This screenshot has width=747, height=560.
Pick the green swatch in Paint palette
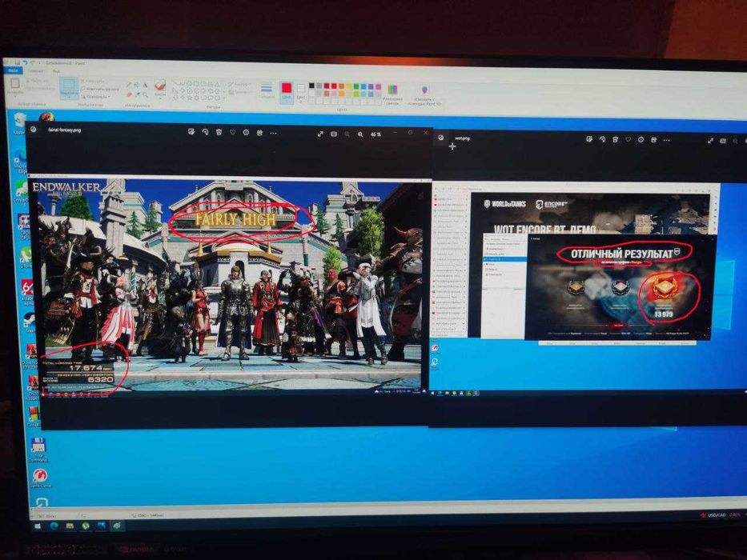(x=355, y=88)
